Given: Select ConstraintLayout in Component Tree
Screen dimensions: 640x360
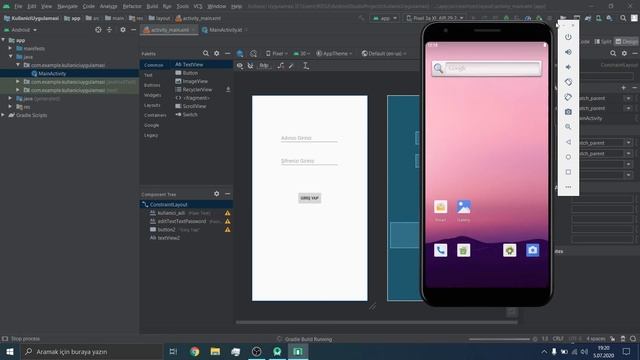Looking at the screenshot, I should 168,204.
